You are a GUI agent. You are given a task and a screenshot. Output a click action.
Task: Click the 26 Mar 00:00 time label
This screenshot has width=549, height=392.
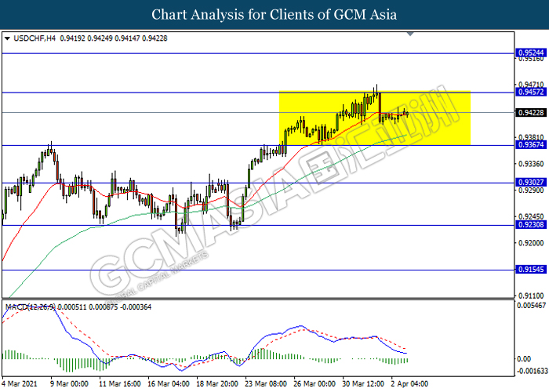pyautogui.click(x=314, y=384)
